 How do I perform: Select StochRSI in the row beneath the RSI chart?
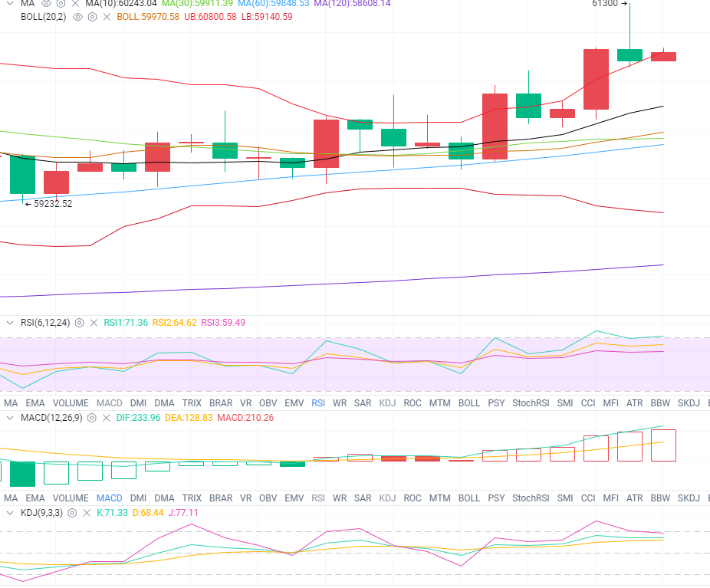click(x=531, y=403)
